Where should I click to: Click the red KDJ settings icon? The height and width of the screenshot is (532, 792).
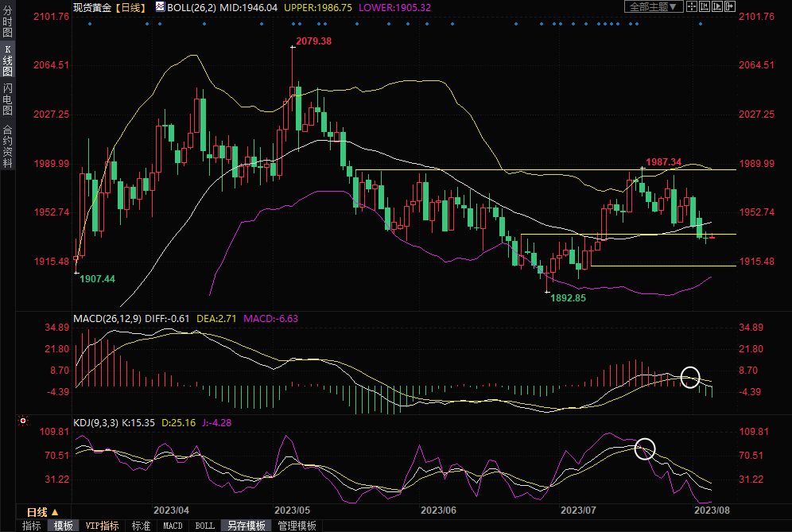point(23,421)
